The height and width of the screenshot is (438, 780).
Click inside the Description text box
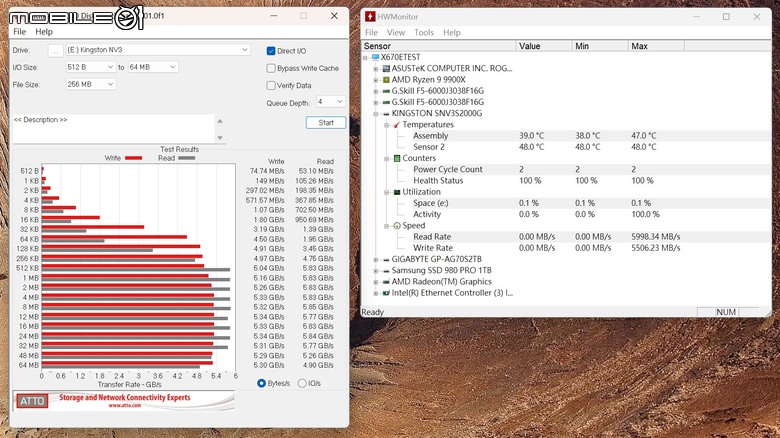point(113,129)
